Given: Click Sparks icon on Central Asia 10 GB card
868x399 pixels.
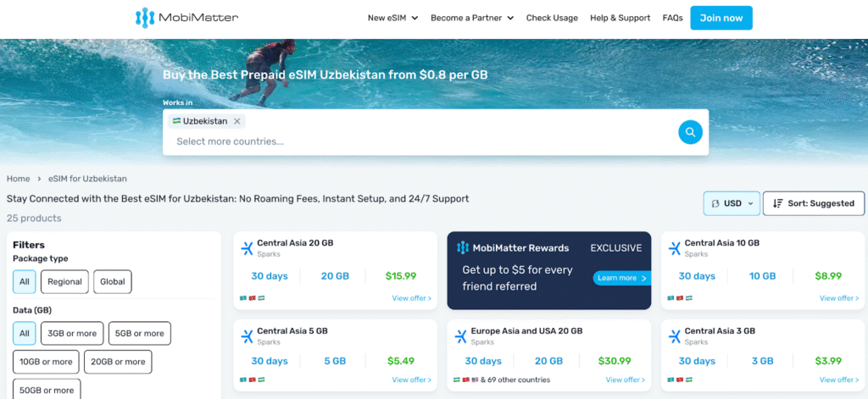Looking at the screenshot, I should [674, 248].
